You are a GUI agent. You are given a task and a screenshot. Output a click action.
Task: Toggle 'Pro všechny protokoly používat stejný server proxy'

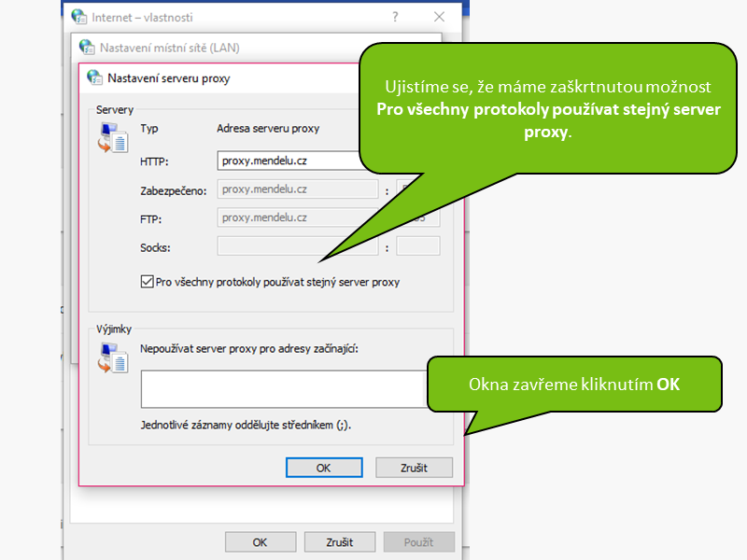click(147, 281)
